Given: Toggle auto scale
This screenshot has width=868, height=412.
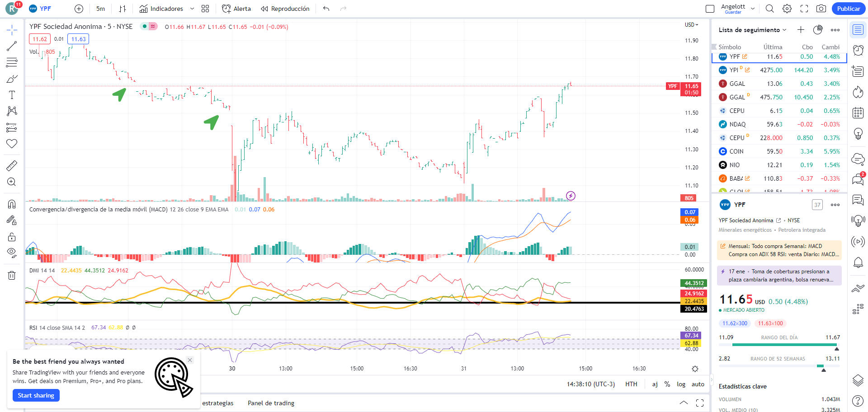Looking at the screenshot, I should pyautogui.click(x=698, y=384).
